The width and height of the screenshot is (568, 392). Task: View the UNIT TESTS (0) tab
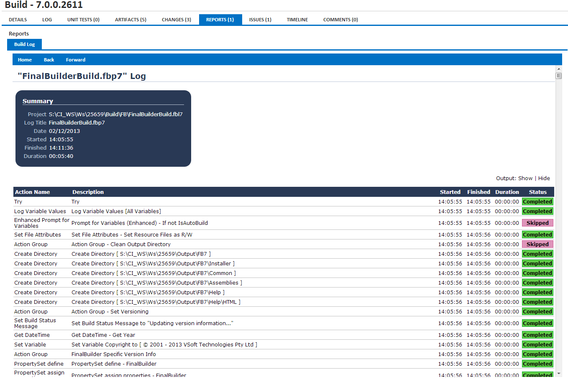click(83, 19)
